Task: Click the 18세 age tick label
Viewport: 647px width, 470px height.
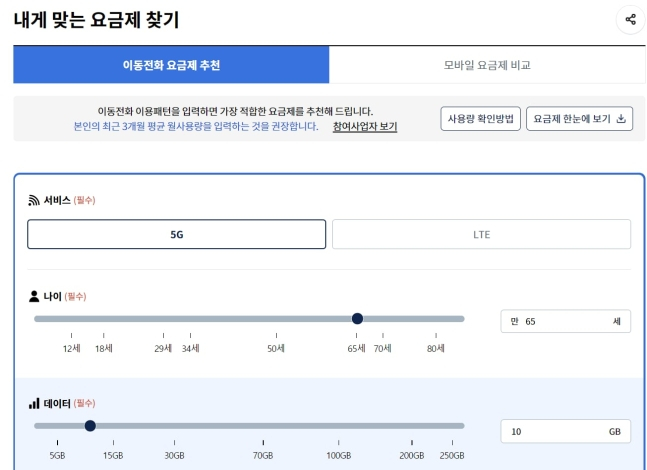Action: point(104,349)
